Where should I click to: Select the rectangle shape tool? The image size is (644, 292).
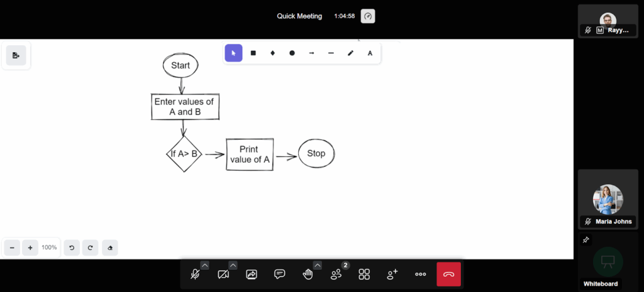(x=253, y=53)
